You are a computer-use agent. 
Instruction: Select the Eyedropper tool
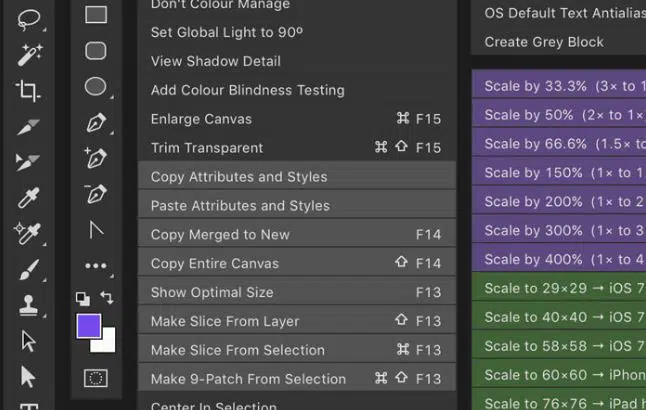[x=29, y=197]
